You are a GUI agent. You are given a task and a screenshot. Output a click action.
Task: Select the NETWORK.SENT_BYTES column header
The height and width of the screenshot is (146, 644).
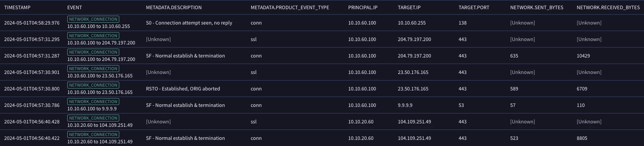click(537, 7)
